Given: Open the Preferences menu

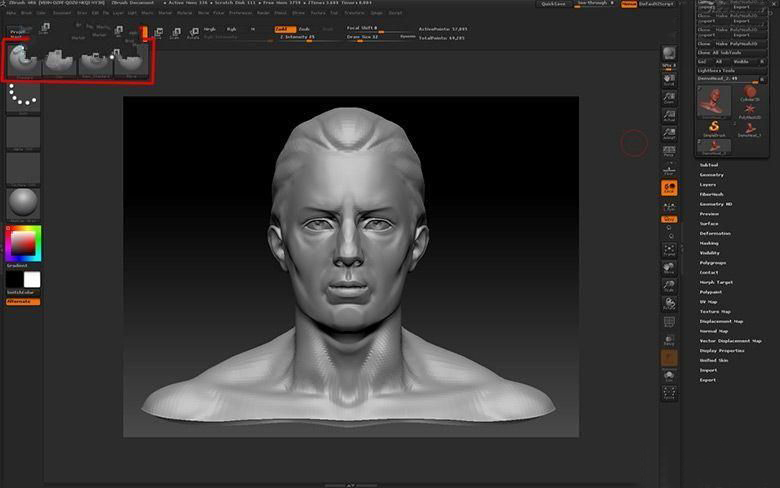Looking at the screenshot, I should pyautogui.click(x=240, y=13).
